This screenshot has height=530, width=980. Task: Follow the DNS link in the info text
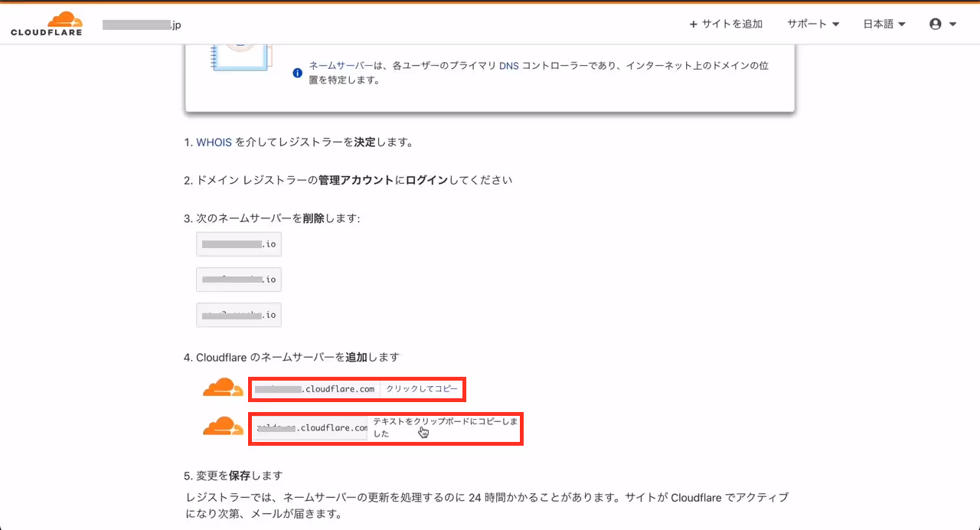point(509,66)
